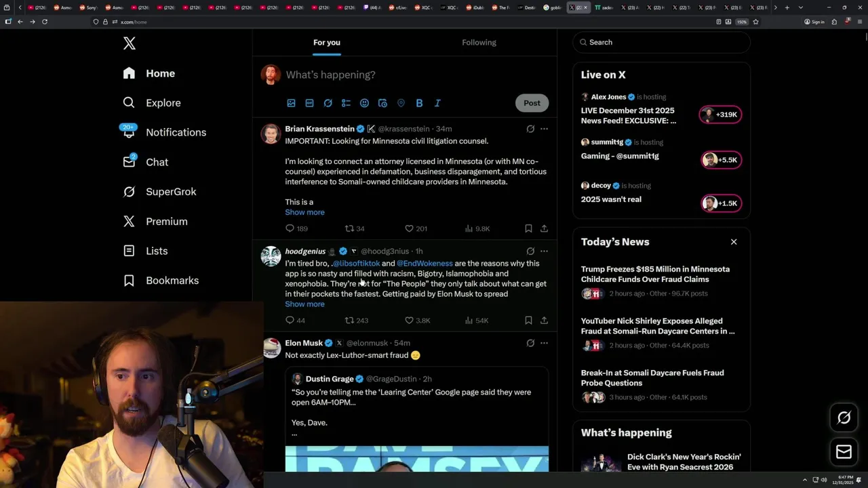868x488 pixels.
Task: Share the hoodgenius post
Action: point(544,321)
